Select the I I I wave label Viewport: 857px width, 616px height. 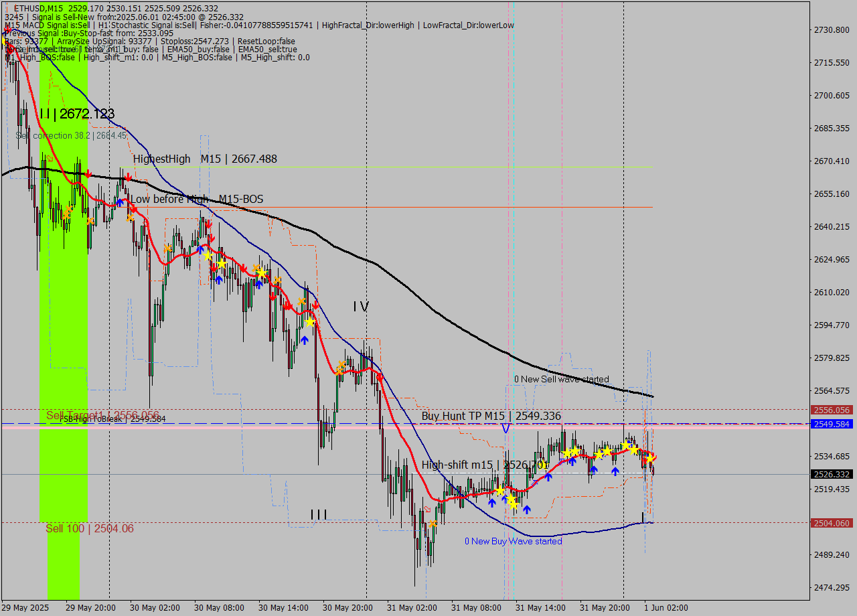(x=319, y=514)
